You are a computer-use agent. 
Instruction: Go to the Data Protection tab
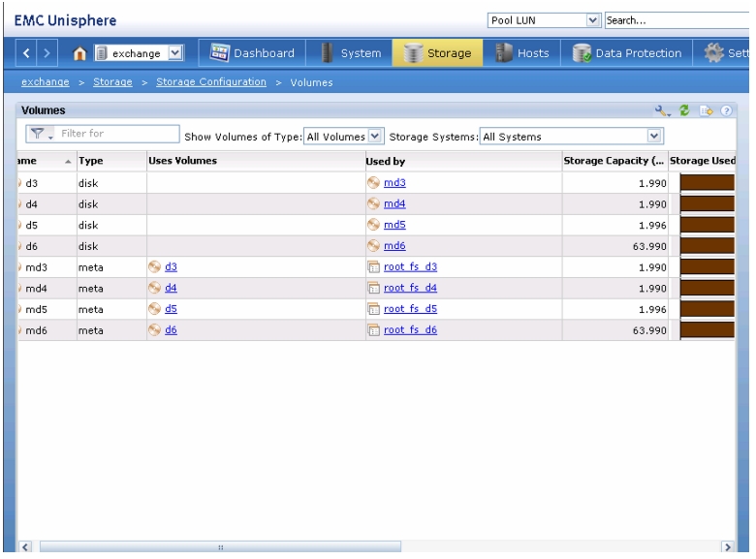click(x=627, y=53)
